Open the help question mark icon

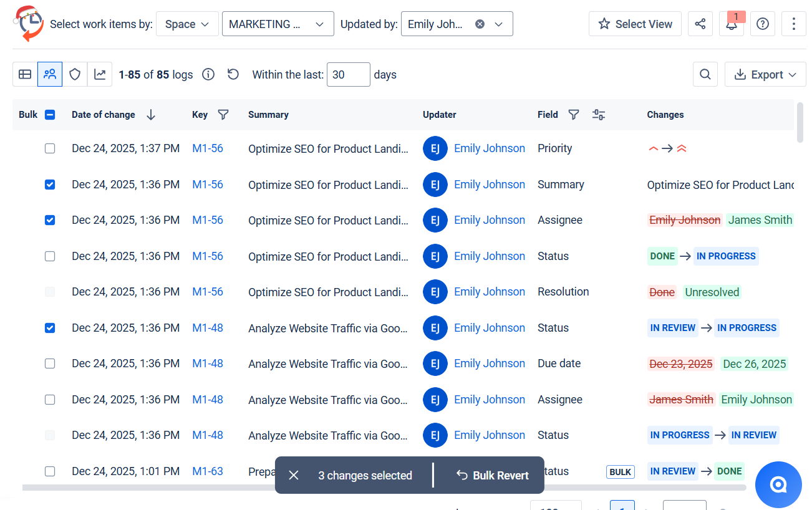[x=762, y=24]
